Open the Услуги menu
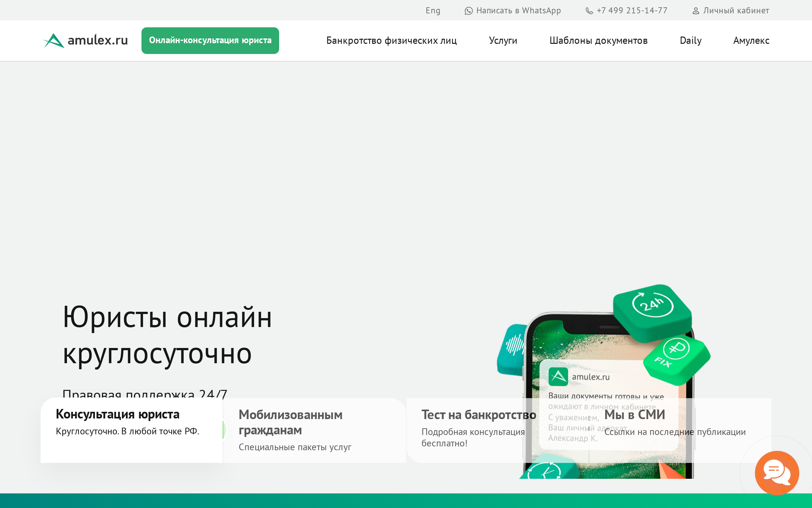 point(503,41)
